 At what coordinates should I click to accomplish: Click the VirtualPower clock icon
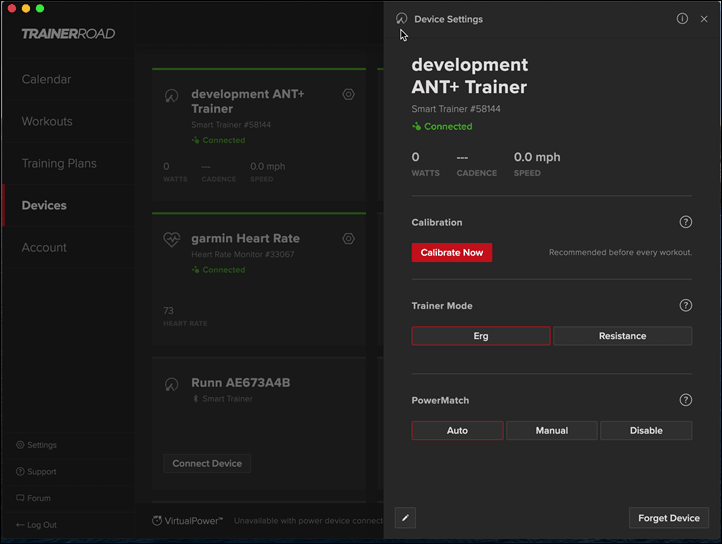157,521
